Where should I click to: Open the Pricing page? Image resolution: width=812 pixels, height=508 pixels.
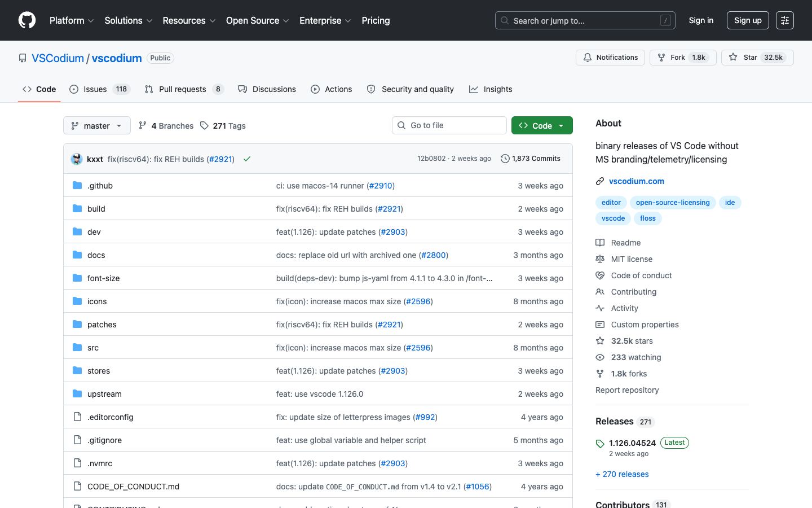coord(376,20)
